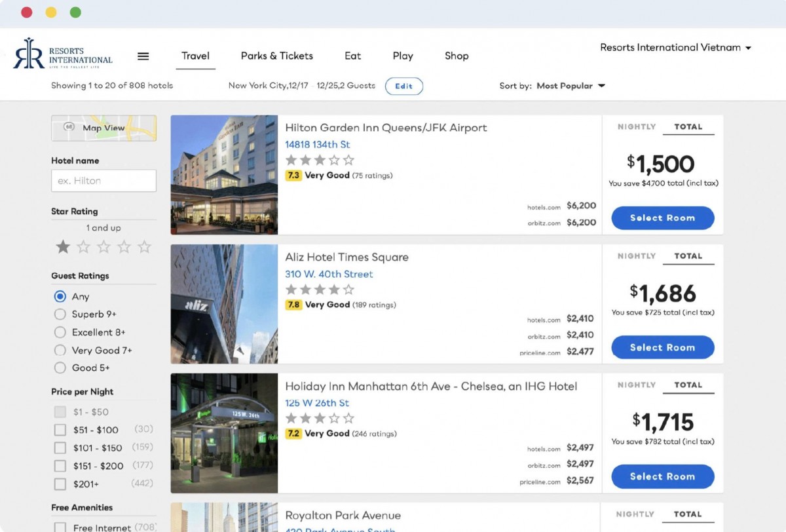Select the fourth star in Star Rating
The width and height of the screenshot is (786, 532).
[x=124, y=247]
